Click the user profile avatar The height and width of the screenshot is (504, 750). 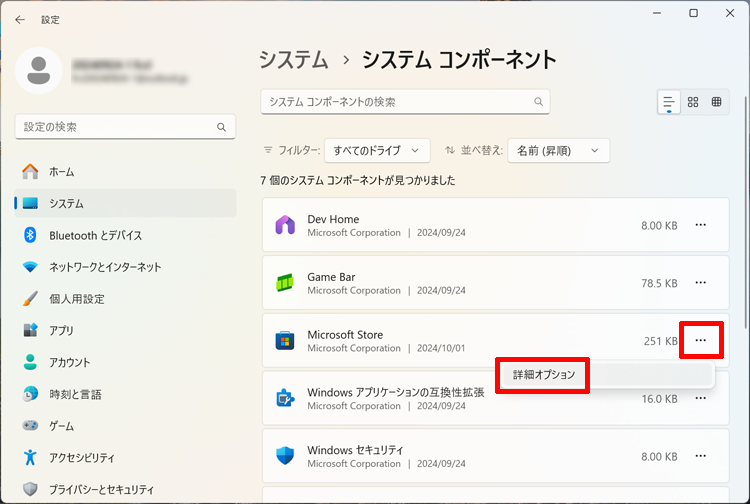(x=39, y=69)
